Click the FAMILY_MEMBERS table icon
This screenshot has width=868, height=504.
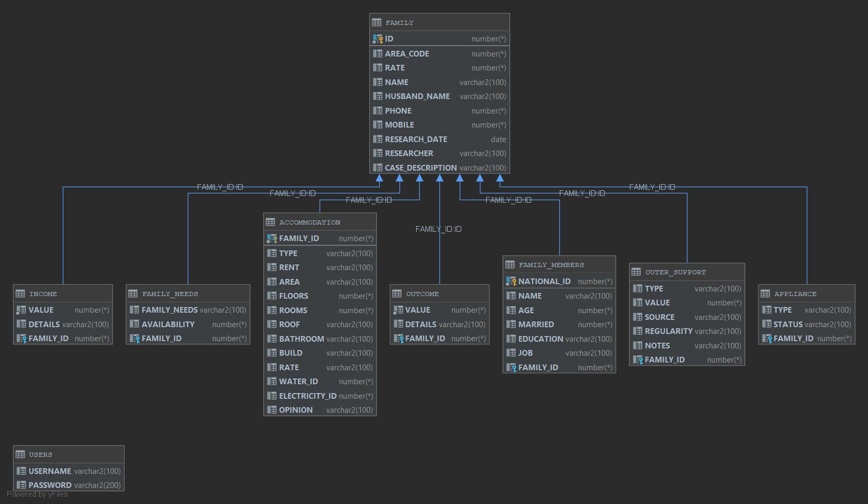pyautogui.click(x=510, y=264)
